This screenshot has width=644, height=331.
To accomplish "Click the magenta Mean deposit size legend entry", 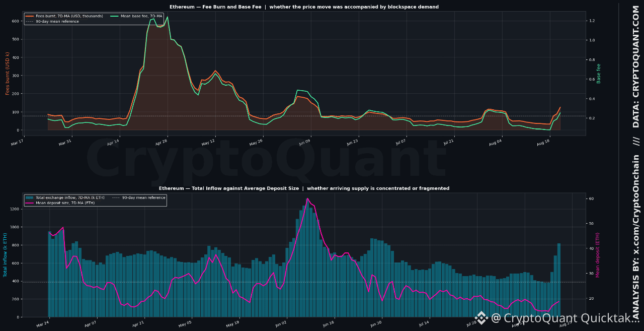I will click(x=60, y=203).
